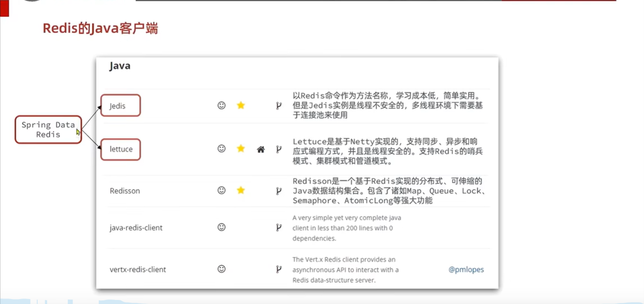Click the star icon in the Jedis row
Viewport: 644px width, 304px height.
coord(241,106)
